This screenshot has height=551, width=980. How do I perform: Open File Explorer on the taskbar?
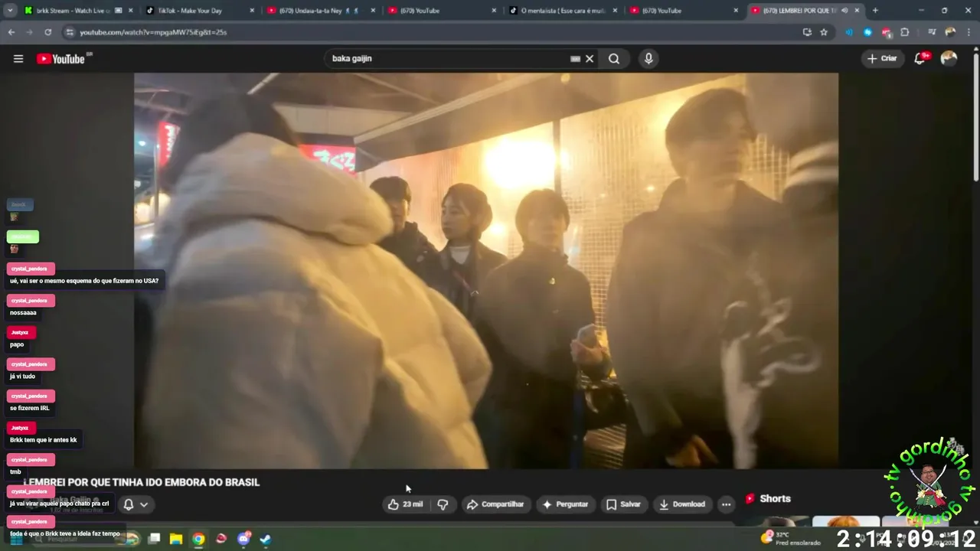tap(176, 539)
